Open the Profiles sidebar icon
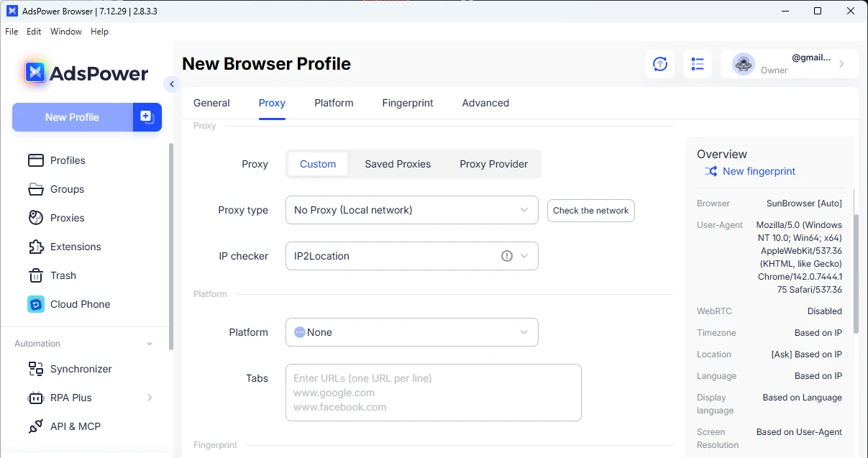Viewport: 868px width, 458px height. tap(36, 160)
